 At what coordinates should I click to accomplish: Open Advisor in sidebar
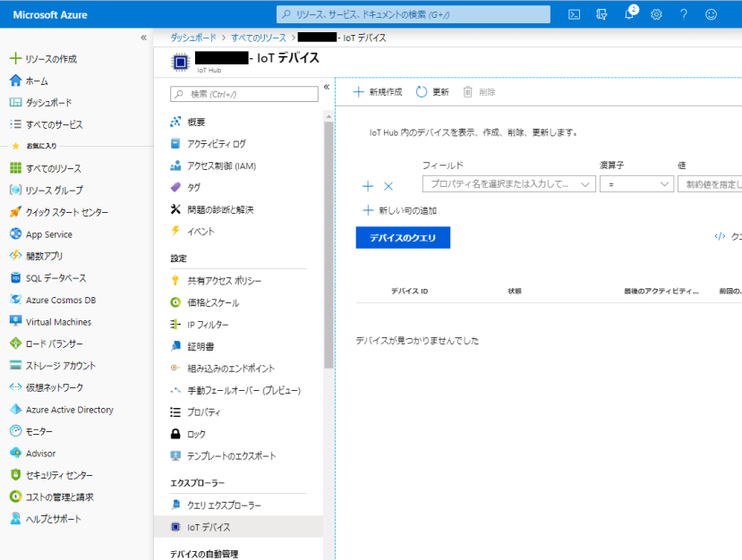[x=32, y=454]
